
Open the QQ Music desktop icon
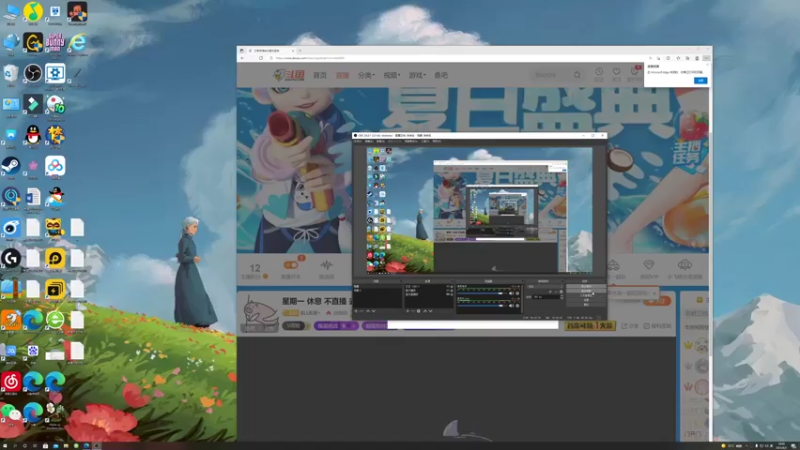point(33,11)
